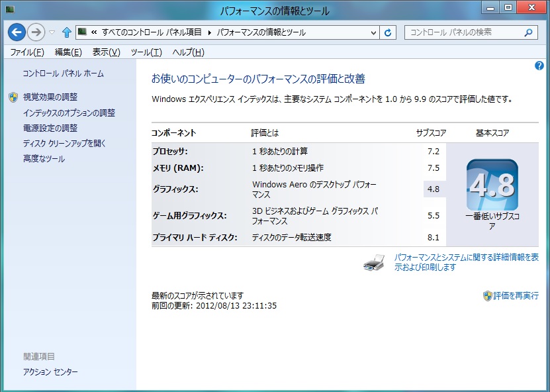Click the control panel search box
This screenshot has height=392, width=550.
[471, 32]
